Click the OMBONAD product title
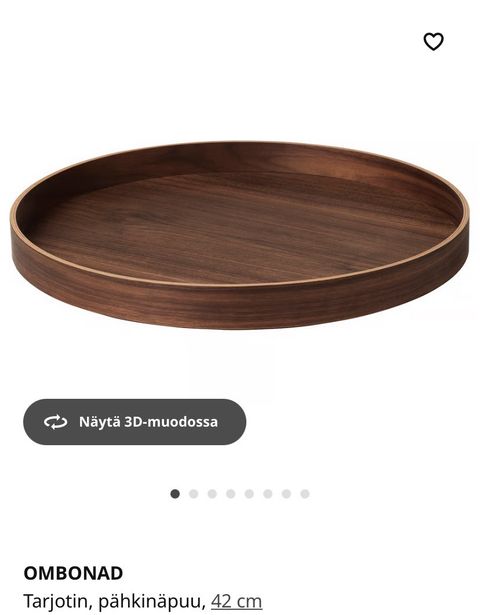480x615 pixels. 73,573
